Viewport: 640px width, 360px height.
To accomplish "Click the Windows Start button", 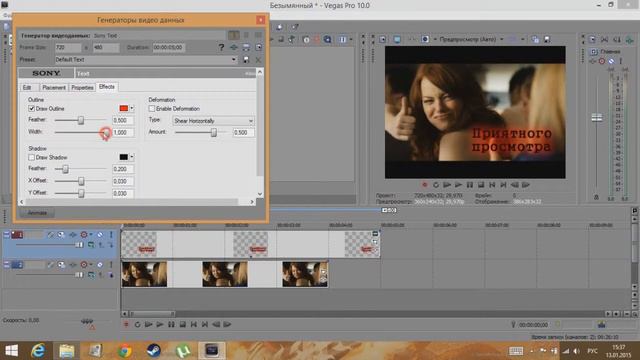I will pos(11,351).
